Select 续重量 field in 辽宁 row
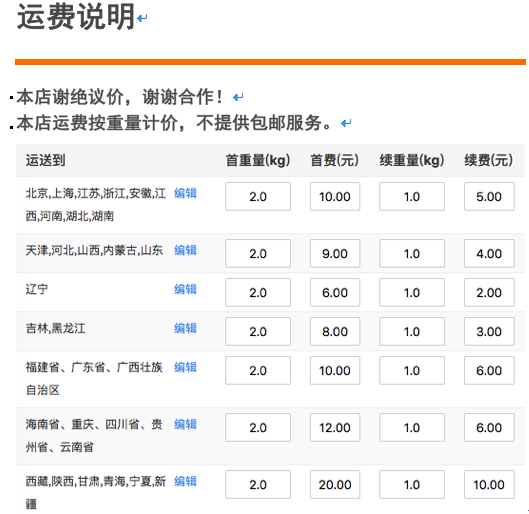Image resolution: width=529 pixels, height=514 pixels. [412, 292]
